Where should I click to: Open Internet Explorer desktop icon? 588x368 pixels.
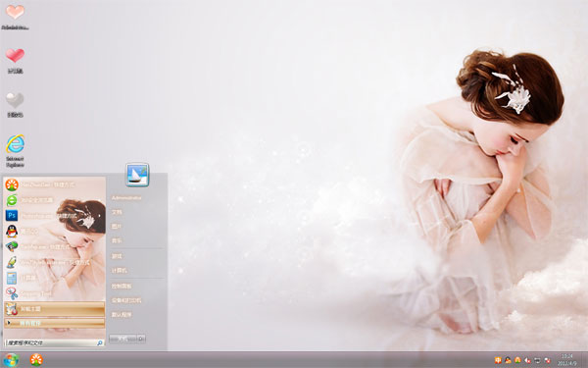pos(15,150)
